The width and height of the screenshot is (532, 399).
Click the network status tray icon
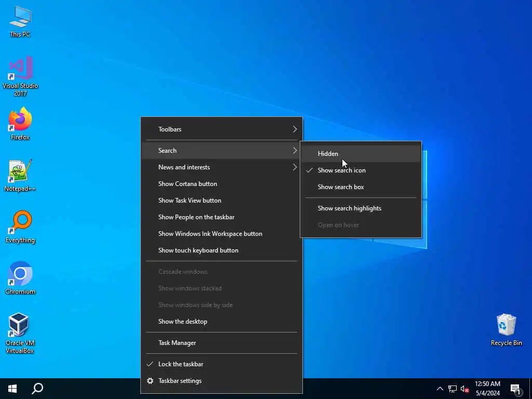tap(453, 389)
